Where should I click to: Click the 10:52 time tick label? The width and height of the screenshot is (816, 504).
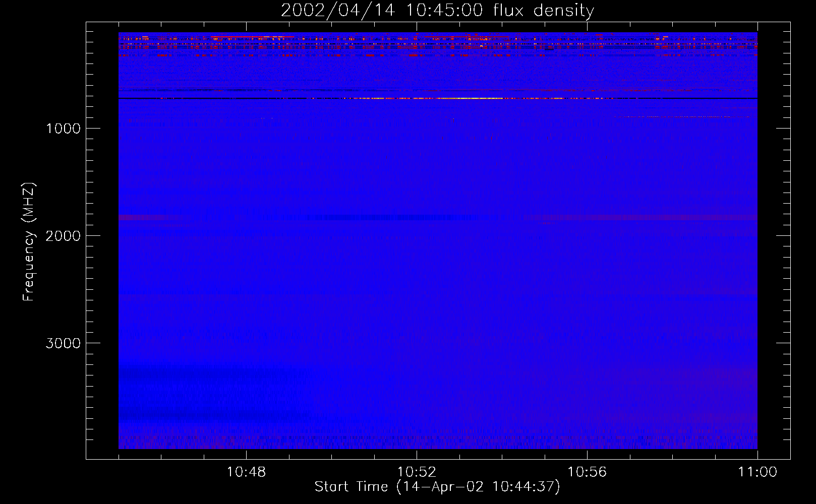[x=417, y=472]
